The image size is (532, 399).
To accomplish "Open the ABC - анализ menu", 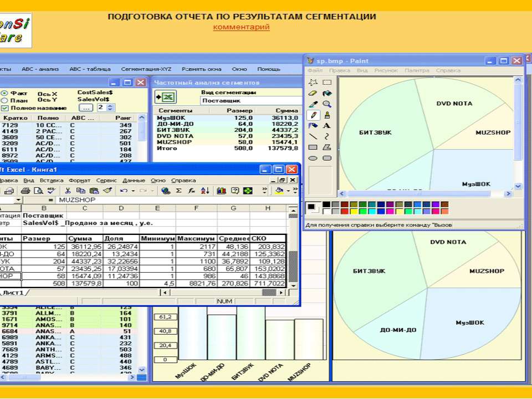I will [40, 69].
